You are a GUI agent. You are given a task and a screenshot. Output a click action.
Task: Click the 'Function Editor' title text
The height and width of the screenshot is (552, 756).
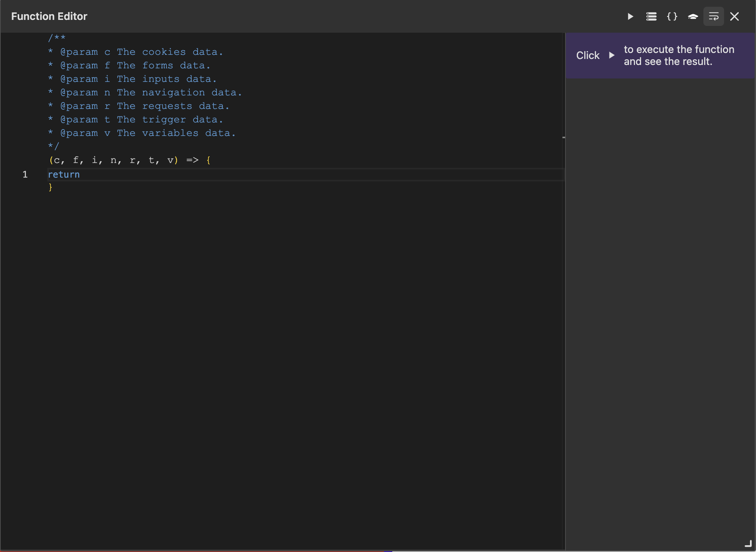[49, 17]
